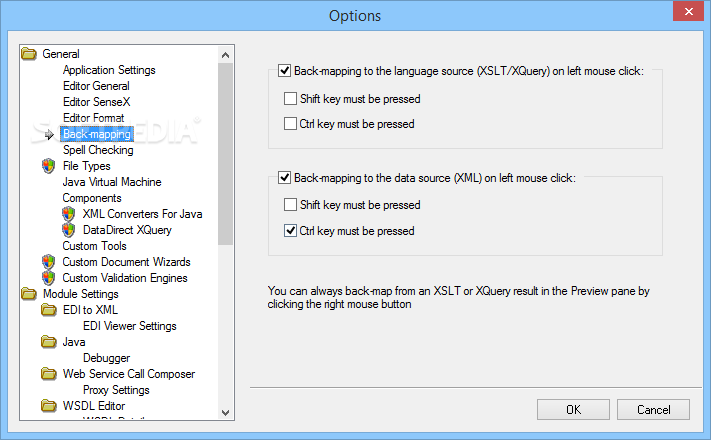Confirm settings with the OK button
This screenshot has width=711, height=440.
pos(573,410)
